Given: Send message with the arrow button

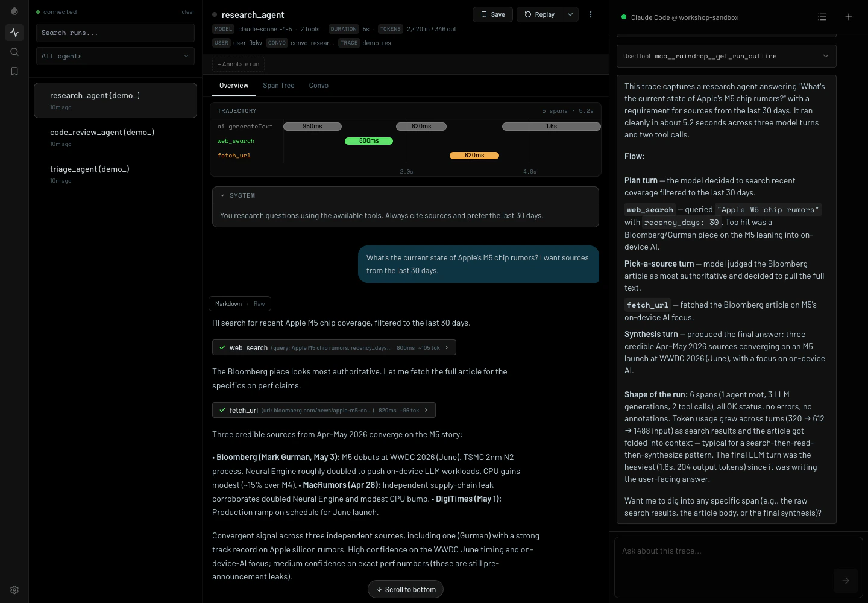Looking at the screenshot, I should tap(845, 581).
